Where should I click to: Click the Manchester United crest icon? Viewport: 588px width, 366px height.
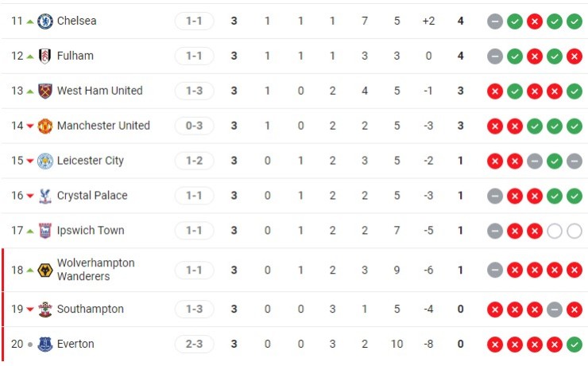45,126
